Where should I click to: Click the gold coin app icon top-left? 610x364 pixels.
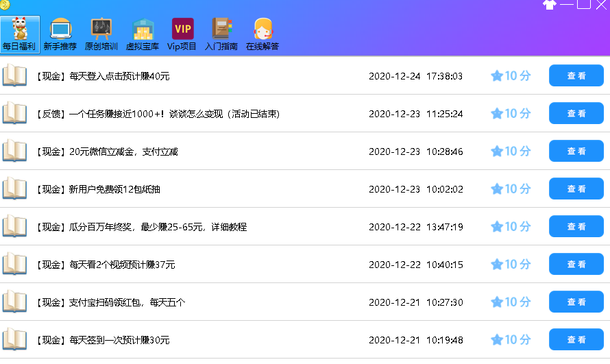(x=5, y=5)
